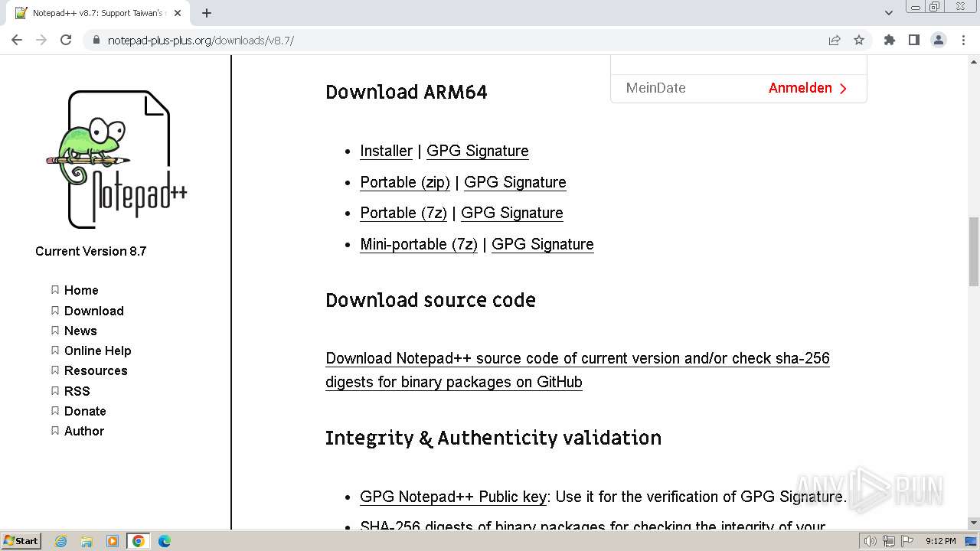This screenshot has height=551, width=980.
Task: Open GPG Notepad++ Public key link
Action: (x=453, y=497)
